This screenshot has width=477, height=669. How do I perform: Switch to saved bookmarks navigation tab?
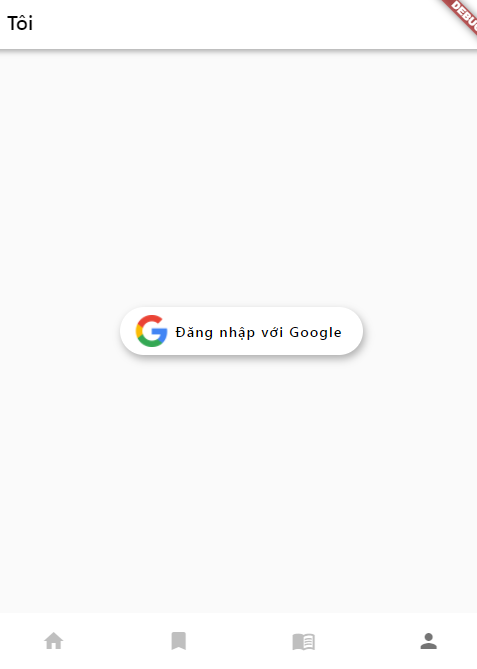click(178, 641)
